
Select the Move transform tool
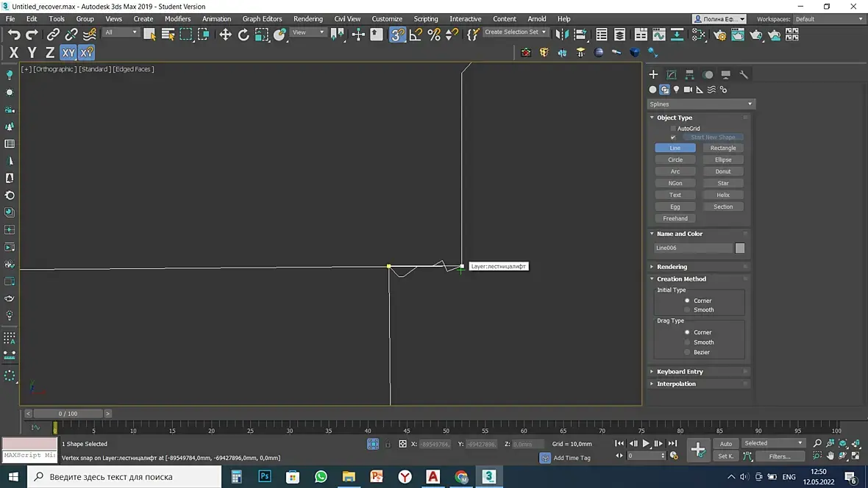(225, 35)
